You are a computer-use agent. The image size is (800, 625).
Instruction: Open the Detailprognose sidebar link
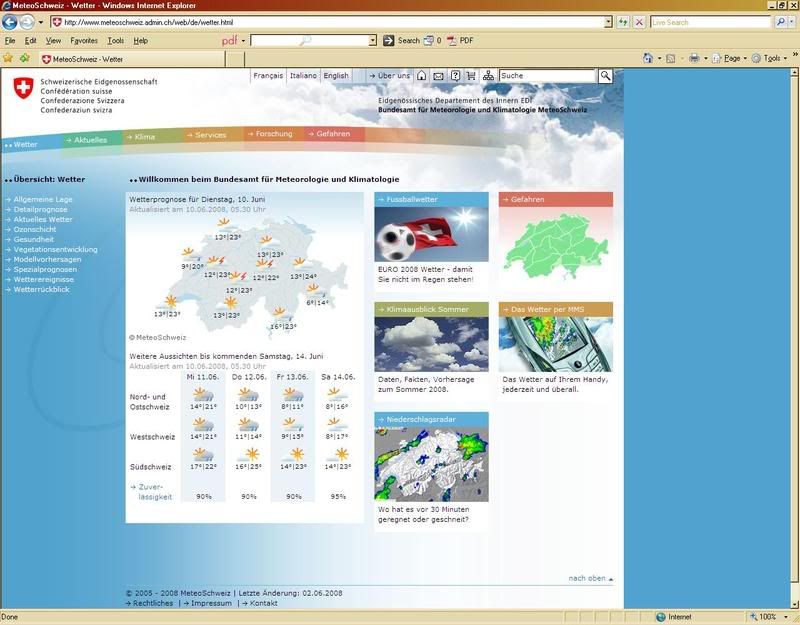40,209
